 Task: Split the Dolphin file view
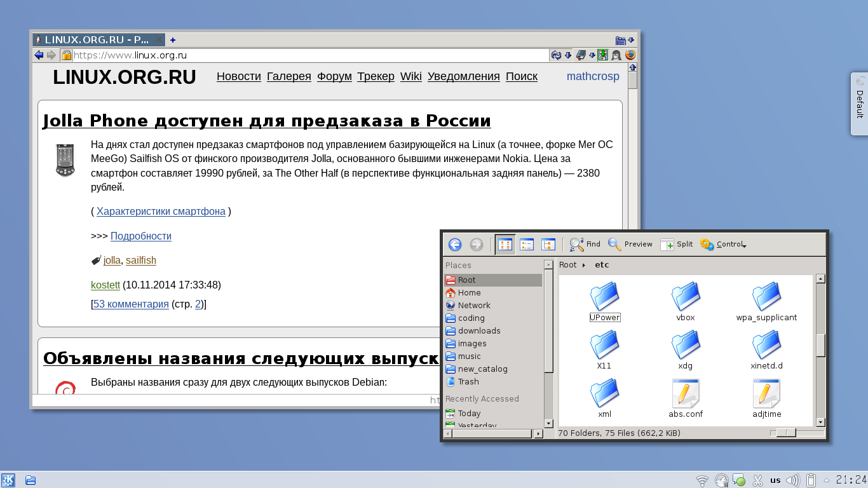tap(676, 245)
